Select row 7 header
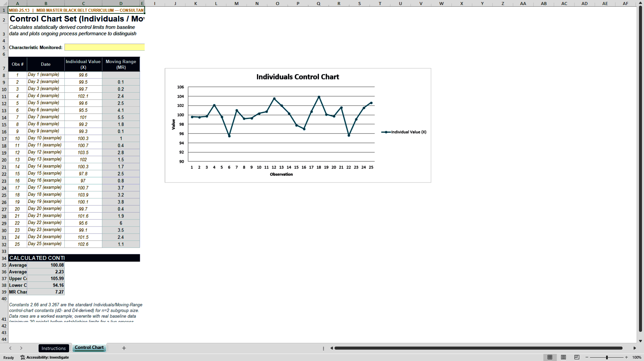The width and height of the screenshot is (644, 361). 4,64
